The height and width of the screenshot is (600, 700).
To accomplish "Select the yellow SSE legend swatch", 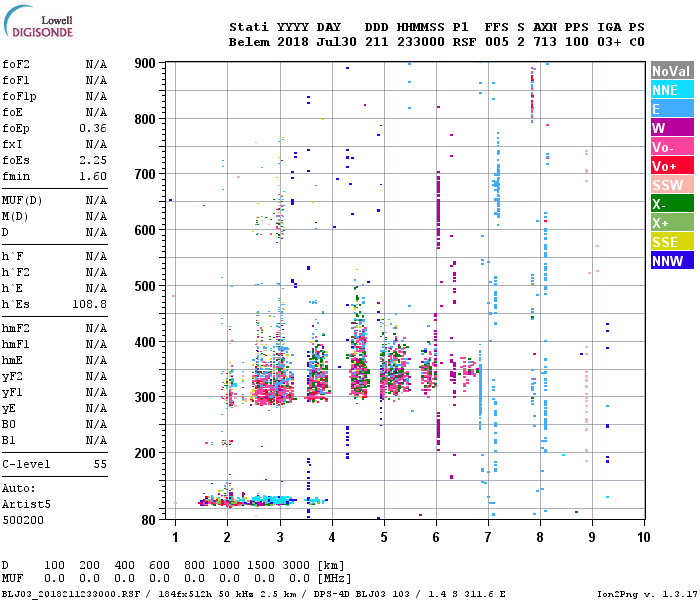I will point(672,242).
